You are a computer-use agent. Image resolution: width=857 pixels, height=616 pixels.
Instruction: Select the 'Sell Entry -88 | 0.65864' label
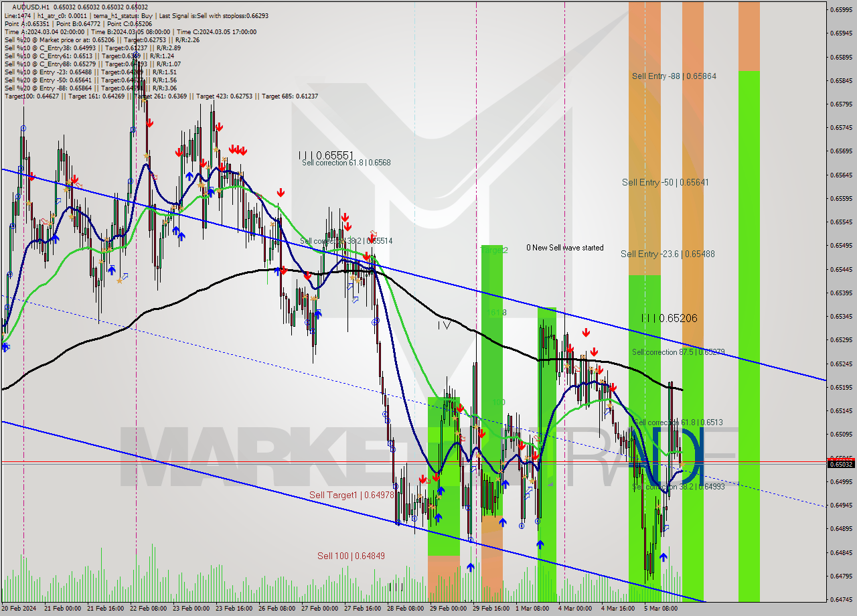coord(674,76)
